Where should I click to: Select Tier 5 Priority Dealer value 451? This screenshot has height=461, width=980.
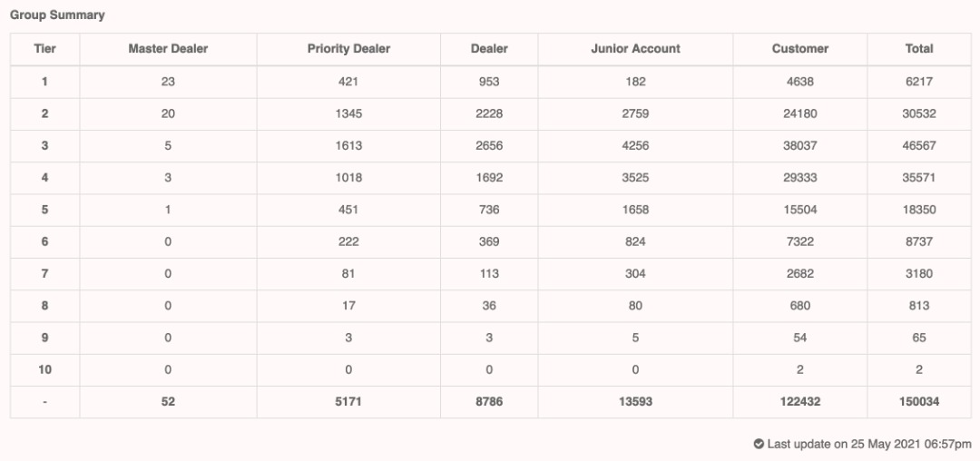348,210
